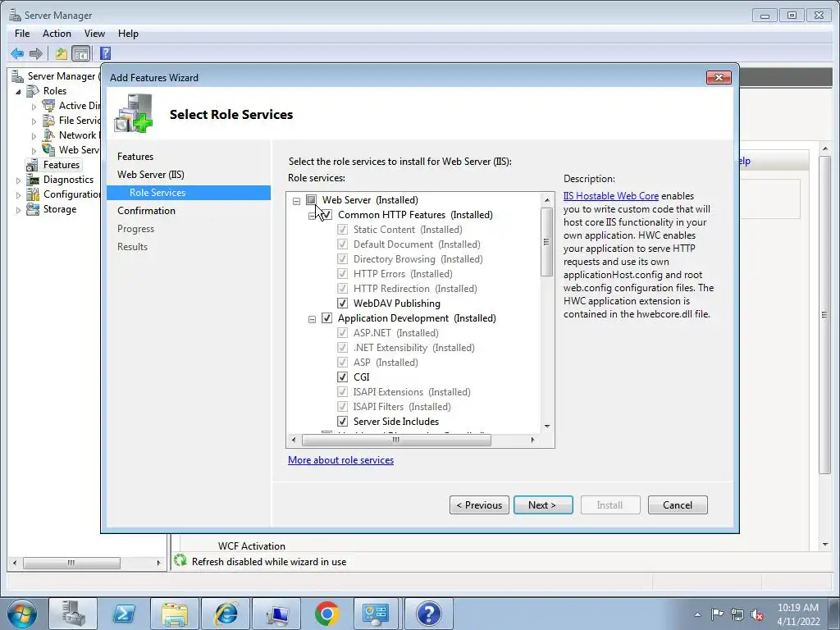Image resolution: width=840 pixels, height=630 pixels.
Task: Click the Up one level folder icon
Action: (x=61, y=53)
